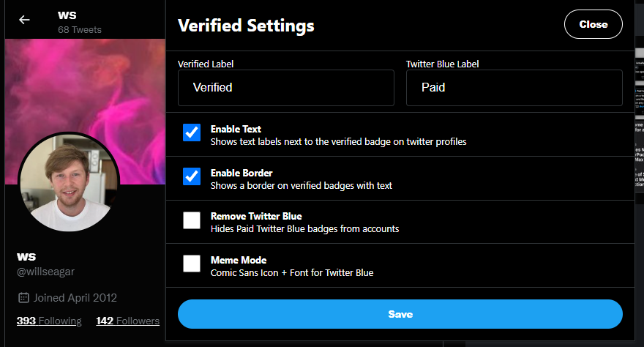Enable the Meme Mode checkbox
Viewport: 644px width, 347px height.
tap(192, 264)
